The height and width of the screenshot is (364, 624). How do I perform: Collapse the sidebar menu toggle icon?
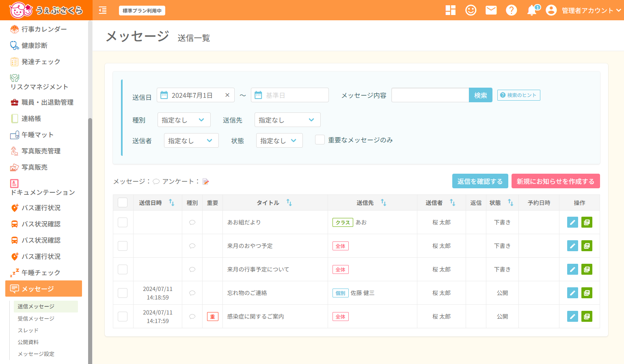point(103,10)
